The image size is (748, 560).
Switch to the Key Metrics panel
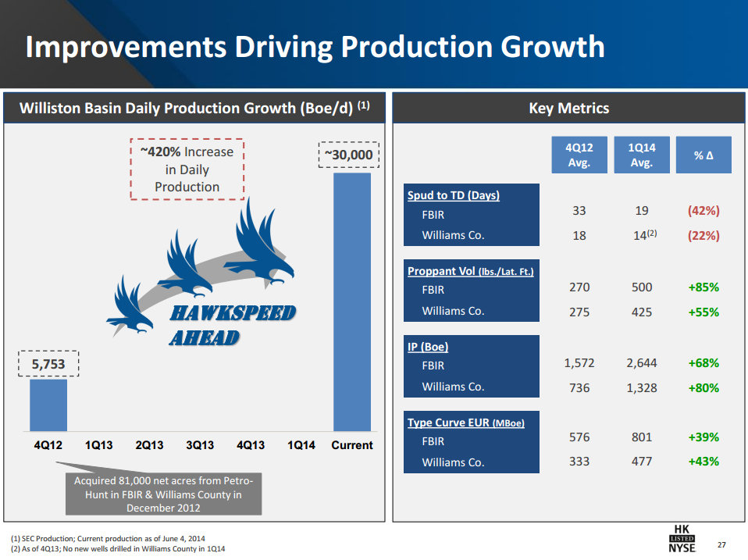coord(570,109)
